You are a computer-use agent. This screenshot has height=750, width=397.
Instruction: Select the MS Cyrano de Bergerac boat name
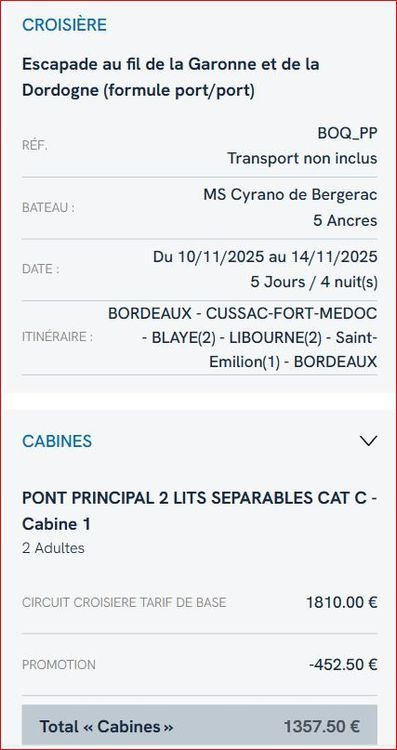pos(290,195)
